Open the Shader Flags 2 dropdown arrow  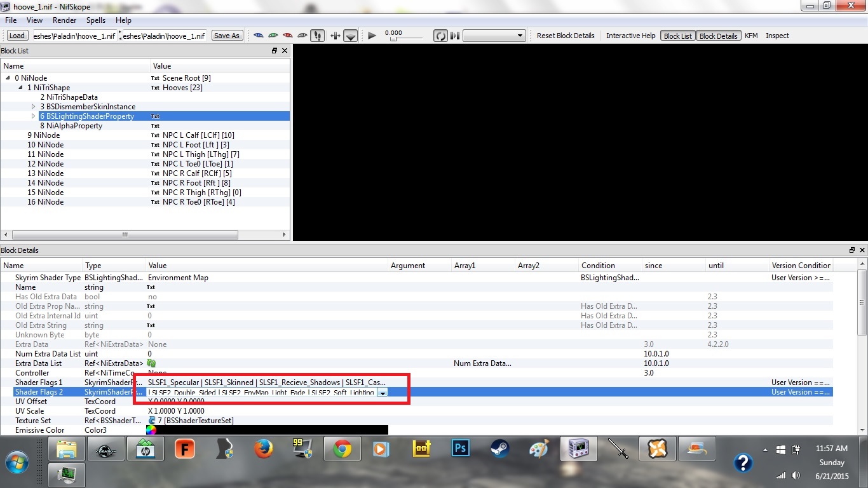(x=383, y=393)
